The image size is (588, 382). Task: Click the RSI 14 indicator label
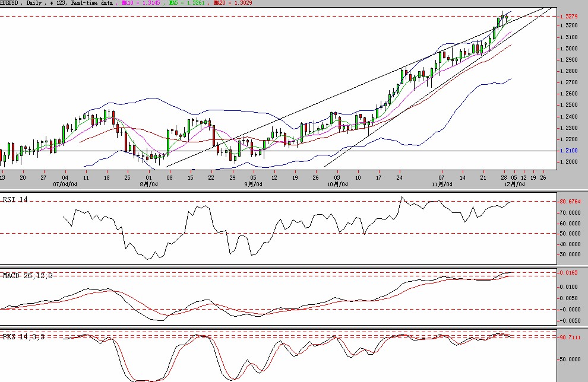[15, 200]
